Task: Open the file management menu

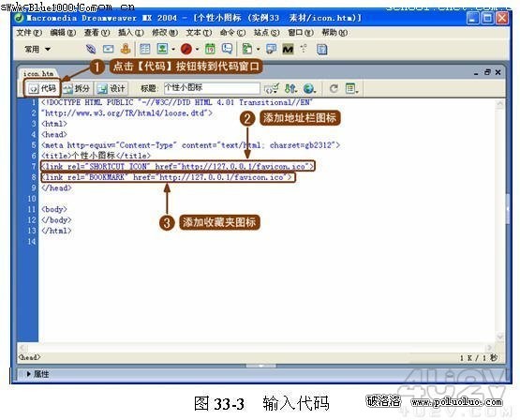Action: pos(290,88)
